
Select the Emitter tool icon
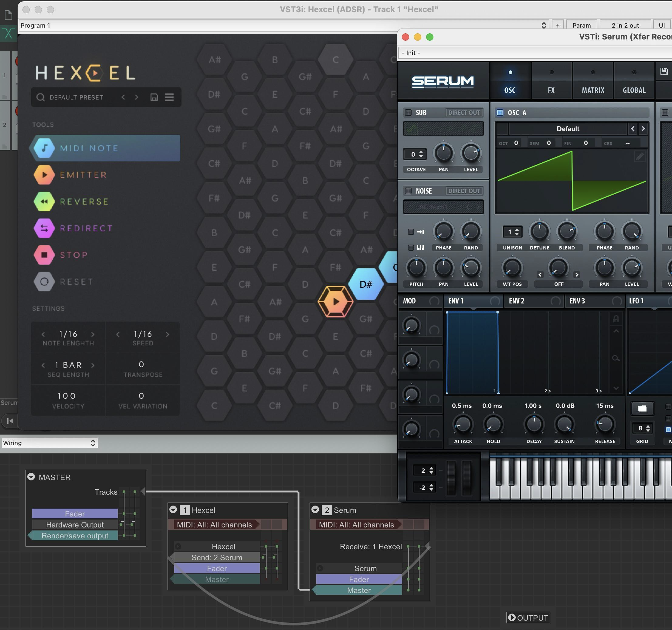(x=44, y=175)
